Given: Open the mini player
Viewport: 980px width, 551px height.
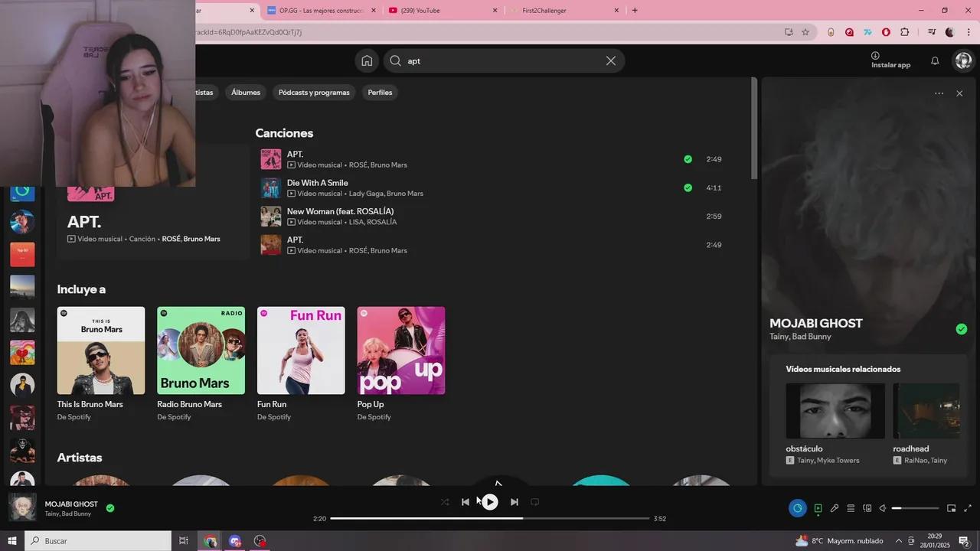Looking at the screenshot, I should point(952,508).
